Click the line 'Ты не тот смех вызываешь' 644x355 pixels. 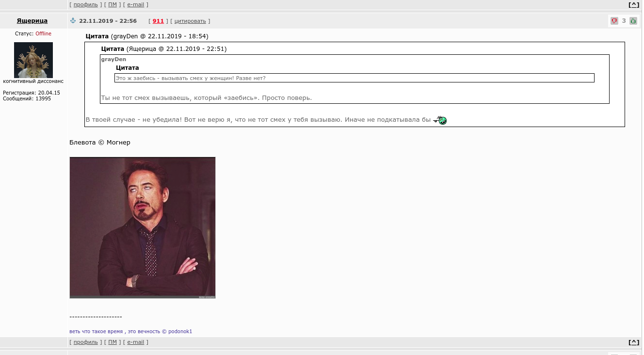point(206,98)
